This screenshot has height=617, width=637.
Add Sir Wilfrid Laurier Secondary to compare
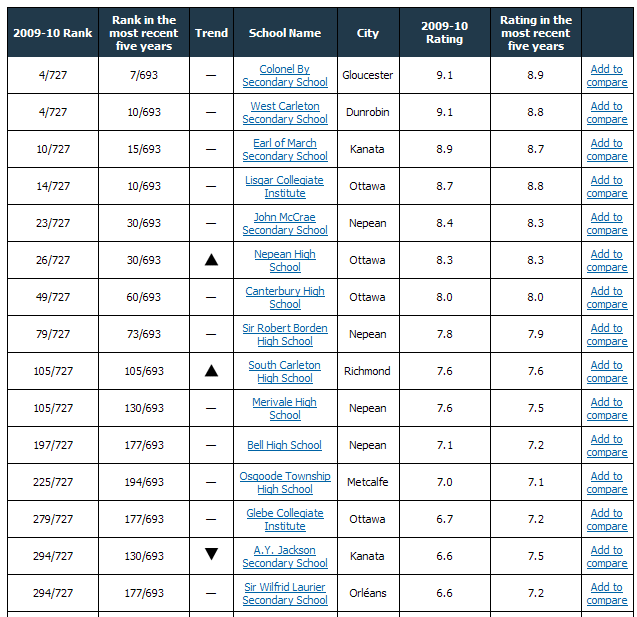click(606, 594)
